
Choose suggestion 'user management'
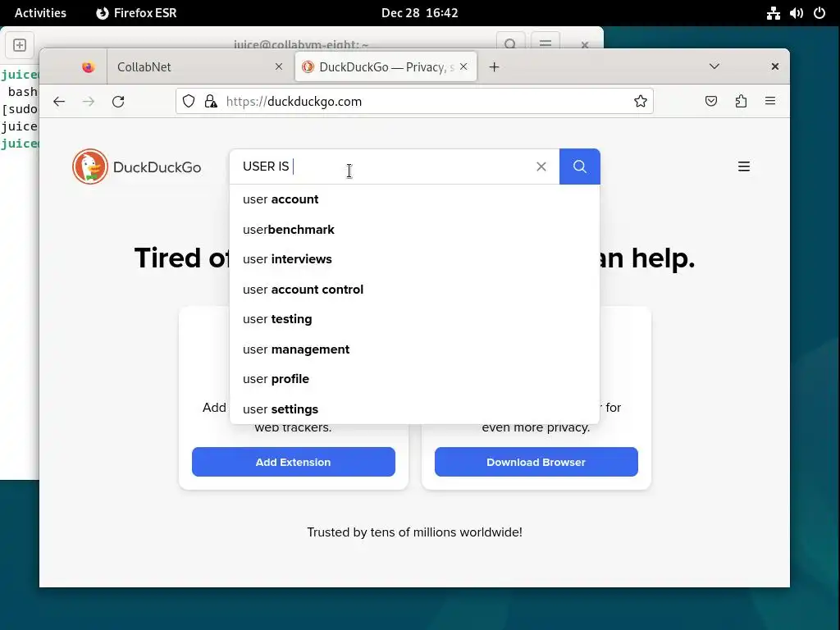pos(414,349)
